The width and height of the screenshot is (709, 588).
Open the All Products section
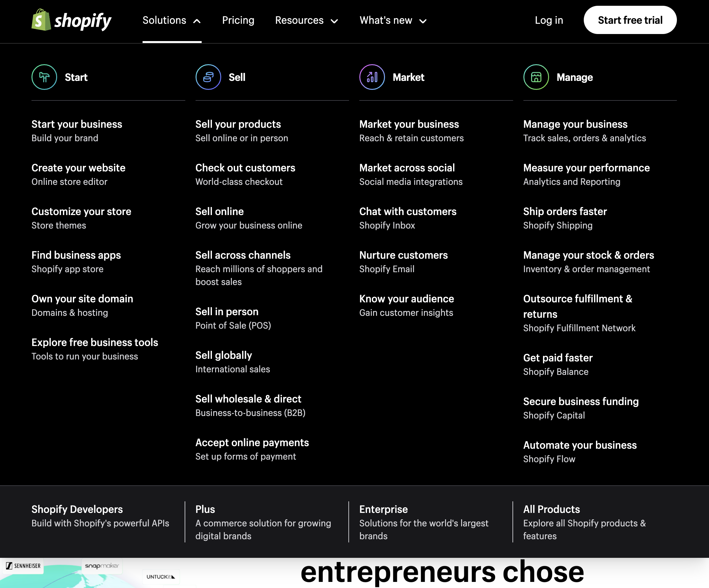click(551, 509)
